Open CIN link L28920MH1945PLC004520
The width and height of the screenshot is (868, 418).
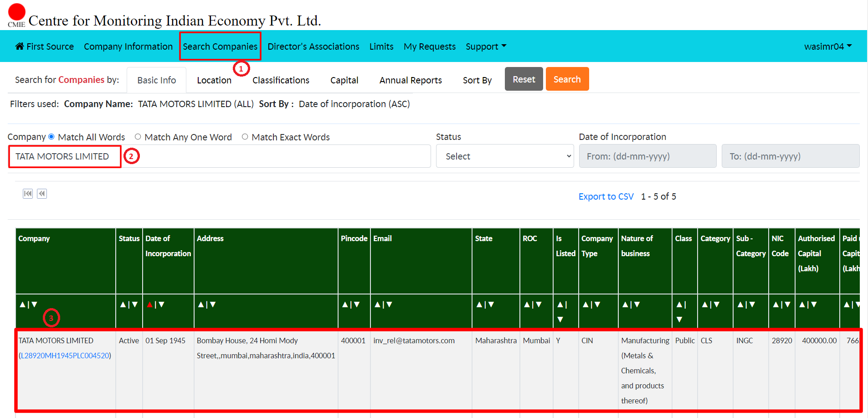point(66,356)
